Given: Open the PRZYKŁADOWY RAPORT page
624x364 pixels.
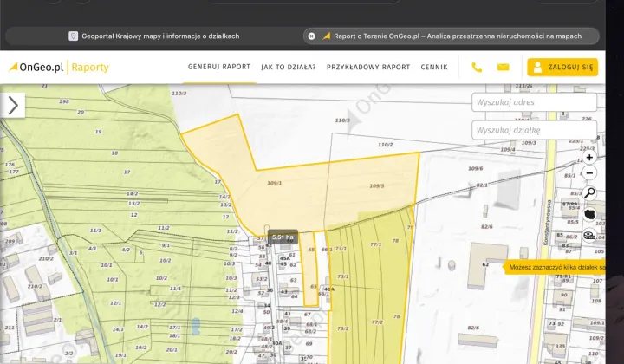Looking at the screenshot, I should tap(368, 68).
